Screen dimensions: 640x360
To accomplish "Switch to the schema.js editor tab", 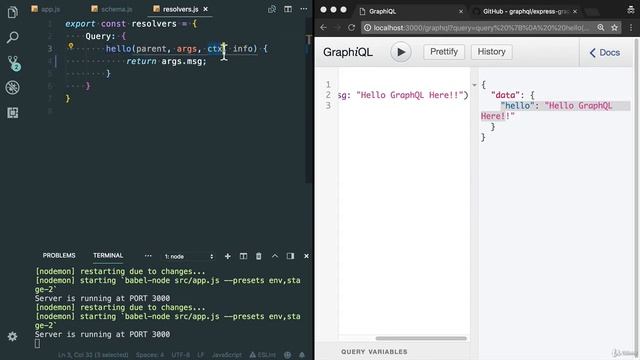I will [112, 9].
